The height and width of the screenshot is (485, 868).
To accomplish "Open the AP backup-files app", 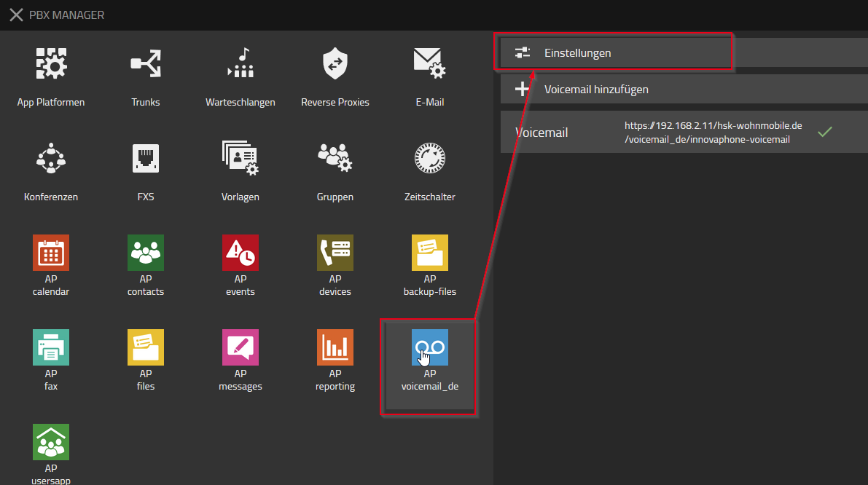I will coord(429,253).
